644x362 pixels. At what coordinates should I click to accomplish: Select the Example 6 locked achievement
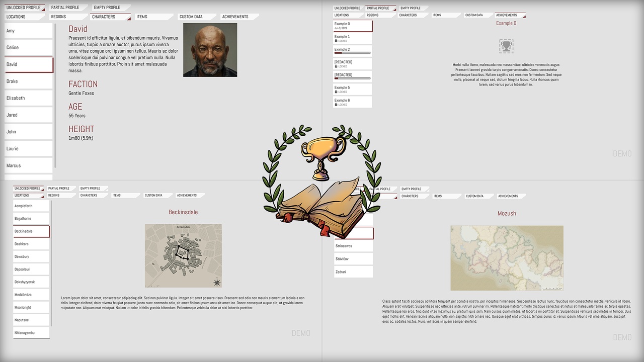[353, 102]
